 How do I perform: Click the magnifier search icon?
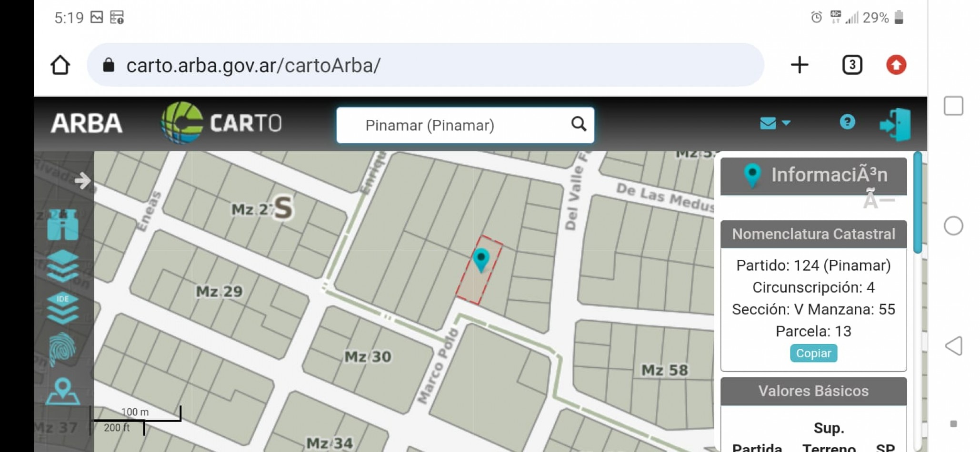[x=579, y=124]
